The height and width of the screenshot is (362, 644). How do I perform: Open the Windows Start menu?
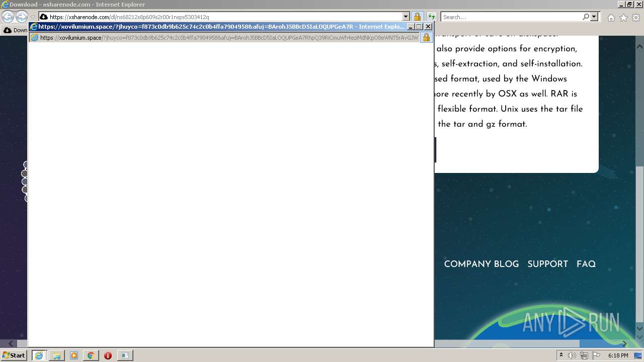tap(14, 355)
